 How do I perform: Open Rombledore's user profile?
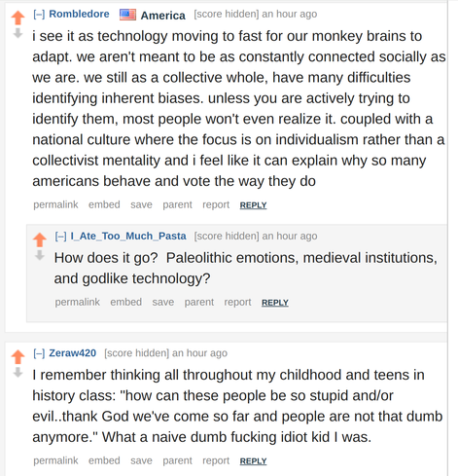(79, 14)
